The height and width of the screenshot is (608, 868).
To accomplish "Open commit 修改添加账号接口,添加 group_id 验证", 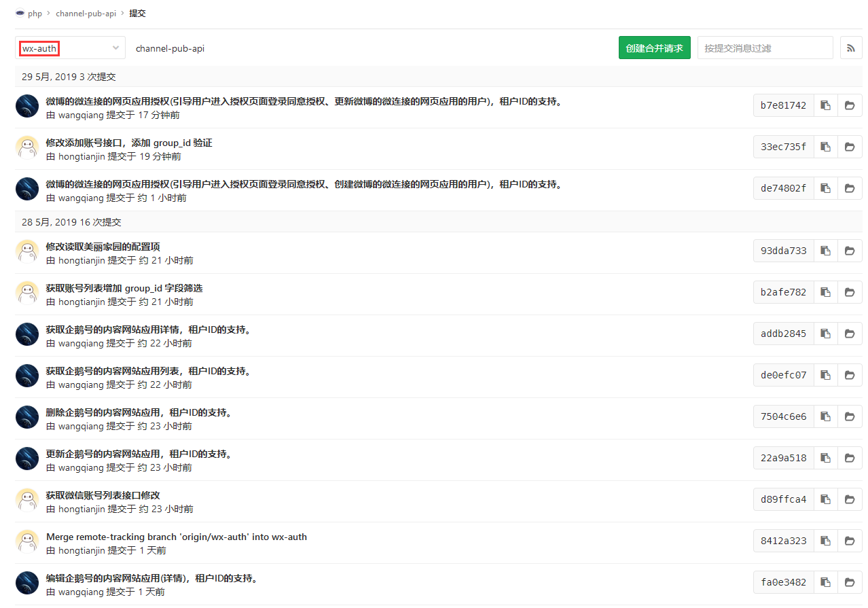I will point(129,143).
